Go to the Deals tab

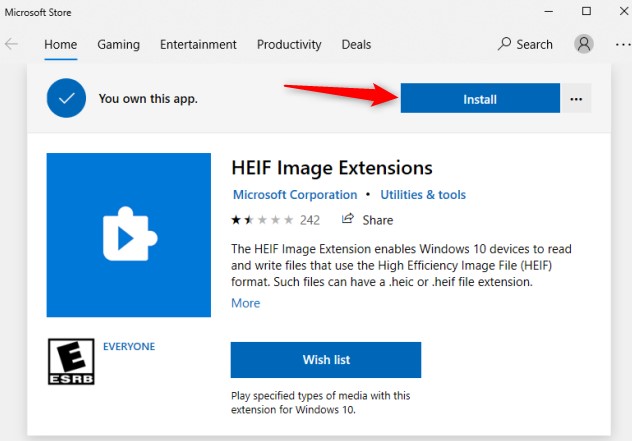(x=356, y=44)
